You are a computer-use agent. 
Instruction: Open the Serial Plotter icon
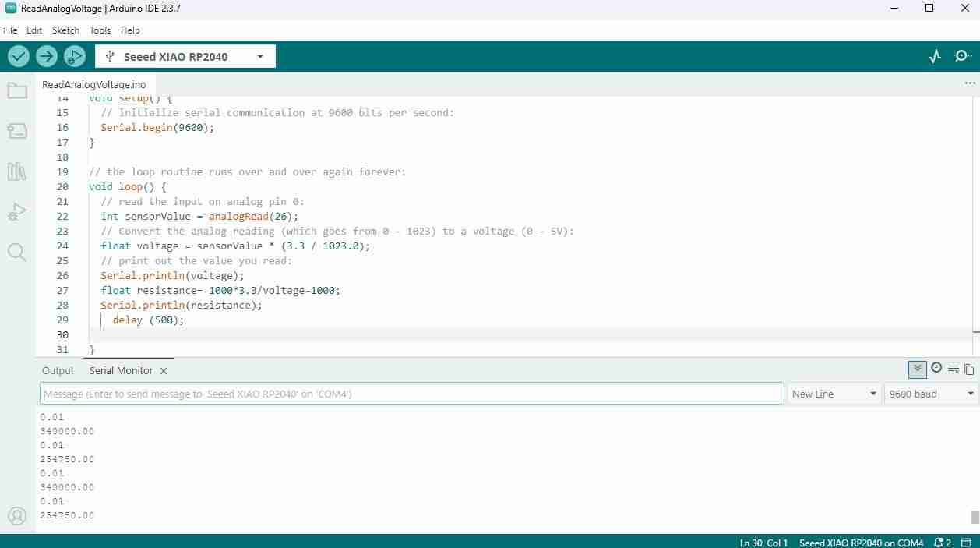coord(935,56)
